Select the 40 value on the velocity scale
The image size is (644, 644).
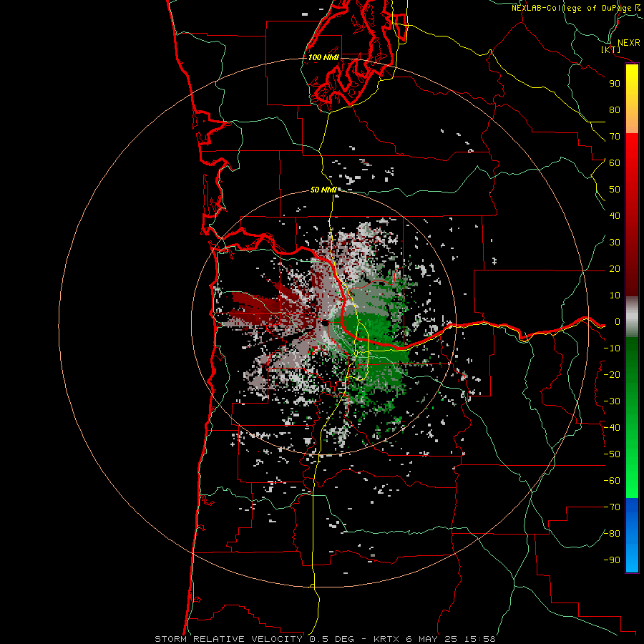point(615,216)
